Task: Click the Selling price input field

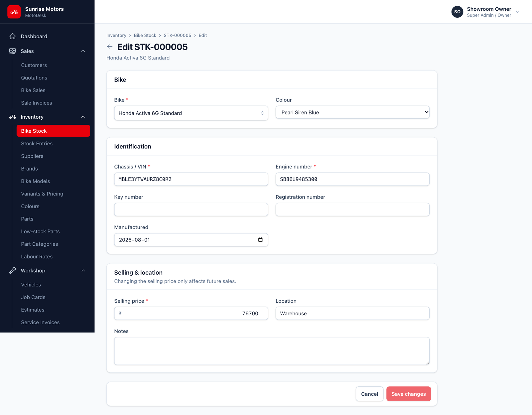Action: (191, 313)
